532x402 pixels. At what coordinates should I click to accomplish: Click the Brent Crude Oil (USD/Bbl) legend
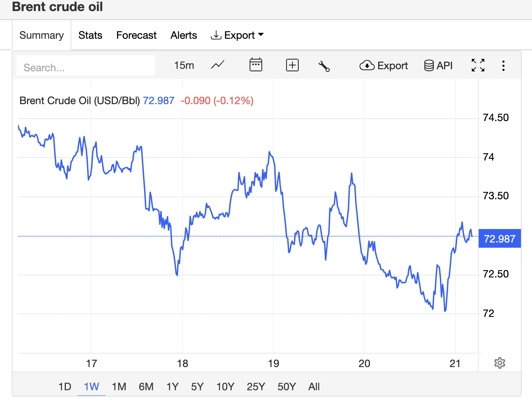tap(80, 101)
